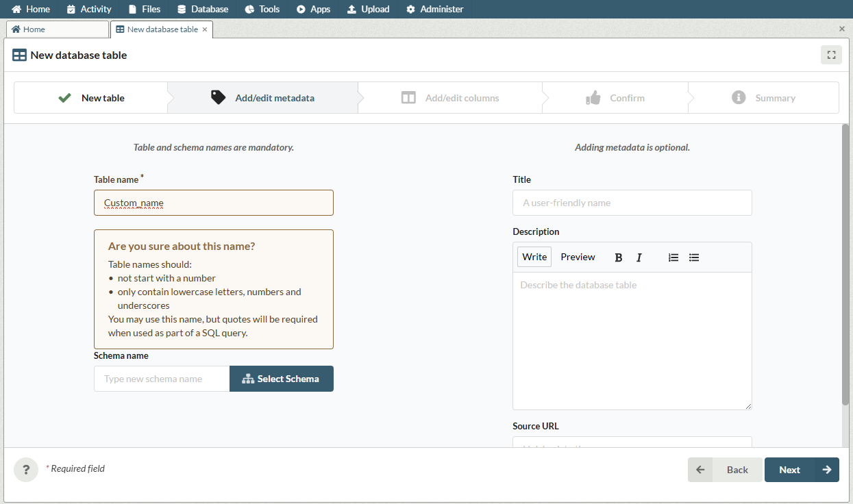Open the Database menu

[x=203, y=9]
